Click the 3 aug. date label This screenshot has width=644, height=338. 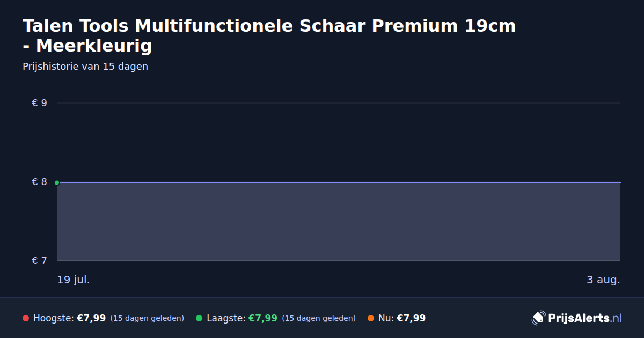pyautogui.click(x=603, y=280)
